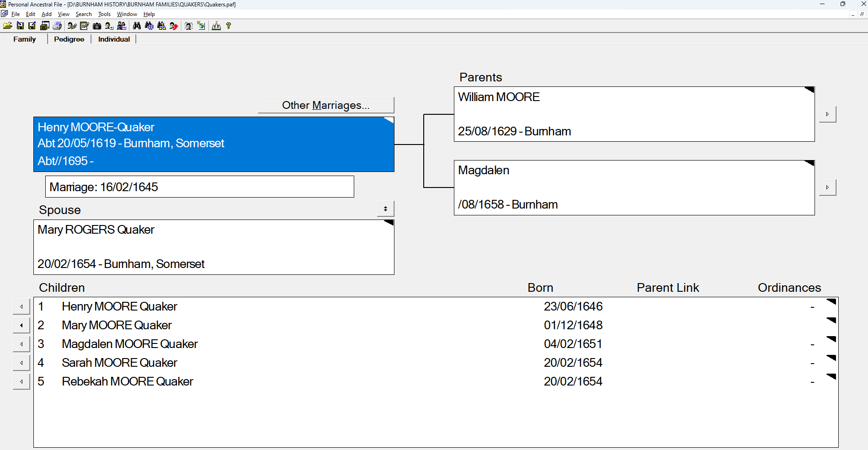The image size is (868, 450).
Task: Toggle the spouse switcher arrow button
Action: (385, 209)
